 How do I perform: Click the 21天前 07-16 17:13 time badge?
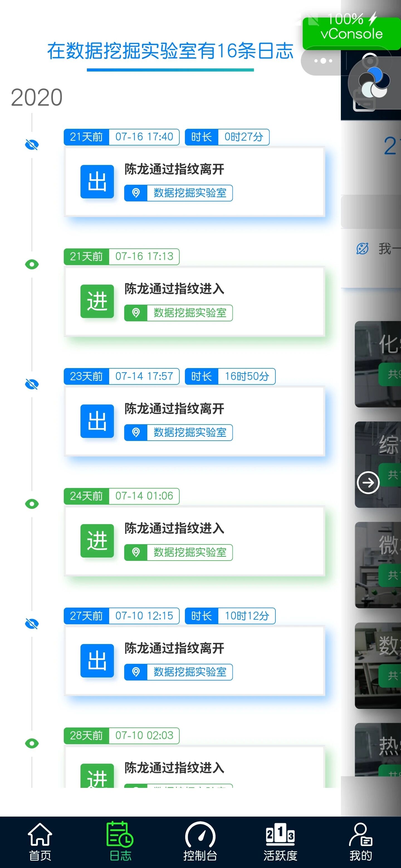[x=121, y=257]
